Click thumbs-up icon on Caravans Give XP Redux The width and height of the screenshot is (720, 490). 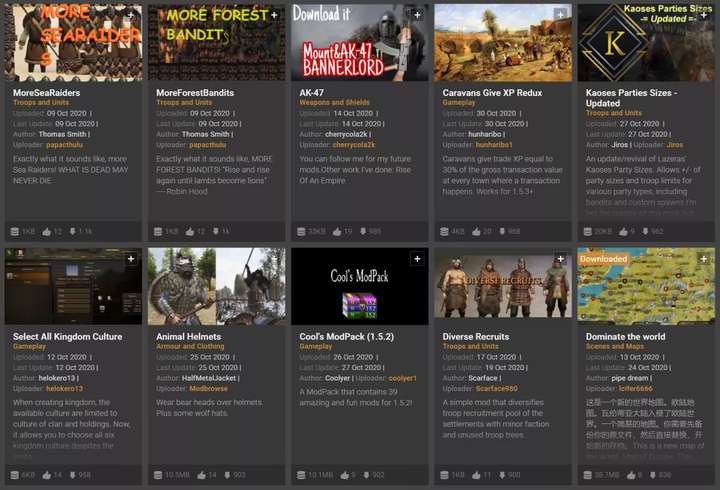pyautogui.click(x=476, y=231)
